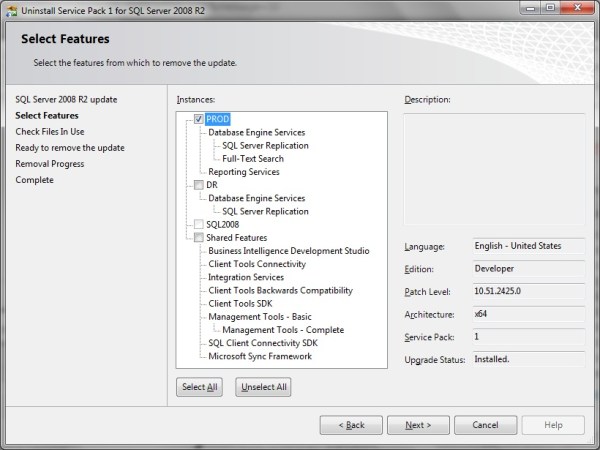Cancel the service pack removal
Image resolution: width=600 pixels, height=450 pixels.
click(x=485, y=425)
